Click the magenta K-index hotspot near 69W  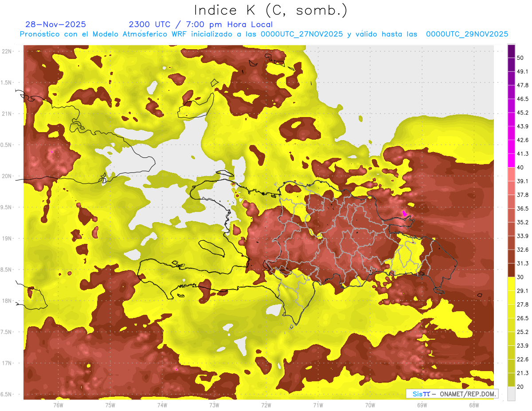point(405,213)
